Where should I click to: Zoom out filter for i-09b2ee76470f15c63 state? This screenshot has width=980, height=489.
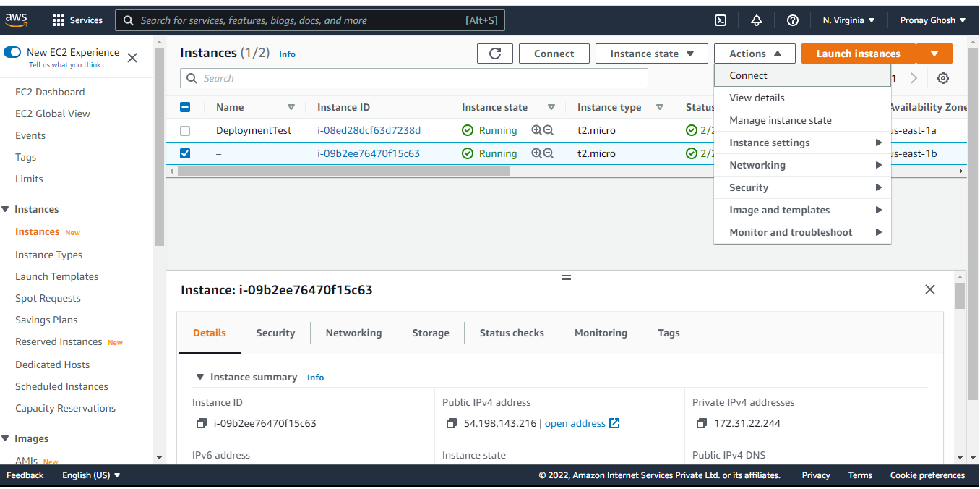click(x=549, y=153)
